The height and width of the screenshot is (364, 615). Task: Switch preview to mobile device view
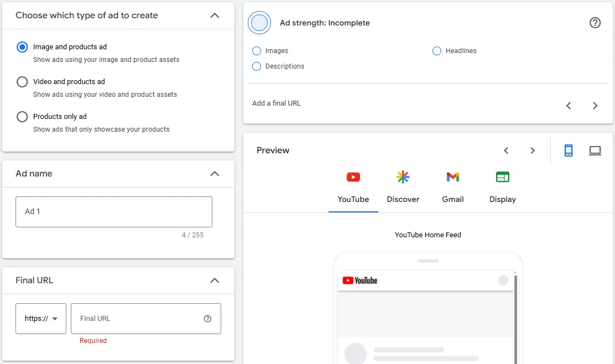click(569, 150)
